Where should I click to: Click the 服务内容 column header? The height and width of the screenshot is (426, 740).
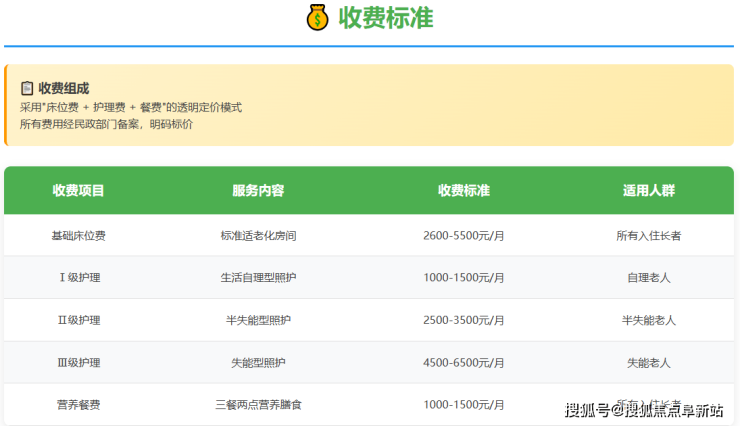click(258, 191)
